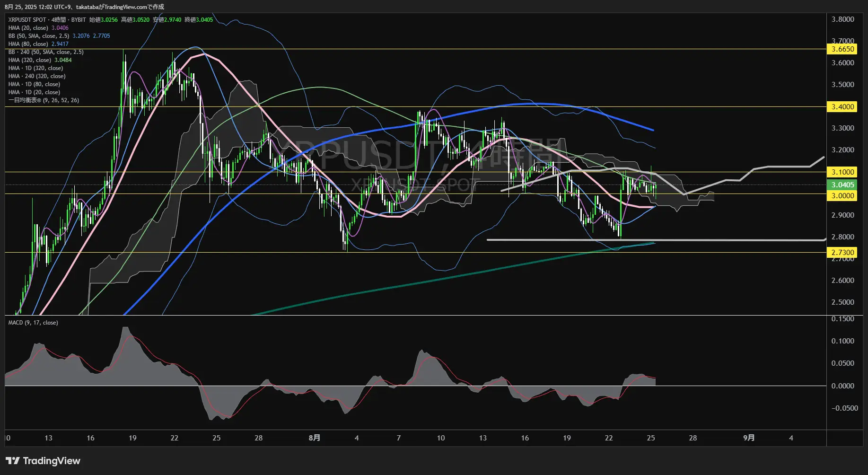
Task: Click the 9月 label on time axis
Action: point(749,438)
